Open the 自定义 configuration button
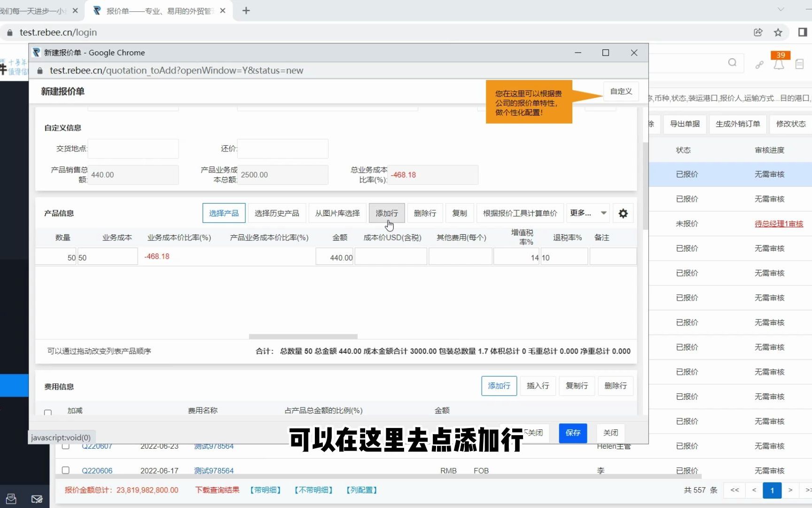 point(621,91)
